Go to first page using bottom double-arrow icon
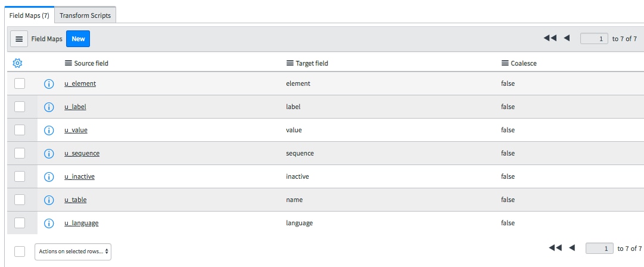The width and height of the screenshot is (644, 267). coord(555,248)
